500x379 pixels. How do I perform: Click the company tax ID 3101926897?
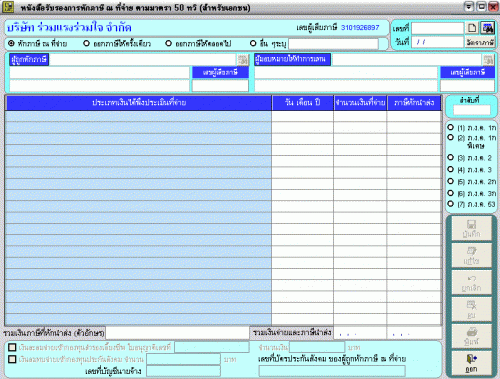[360, 28]
